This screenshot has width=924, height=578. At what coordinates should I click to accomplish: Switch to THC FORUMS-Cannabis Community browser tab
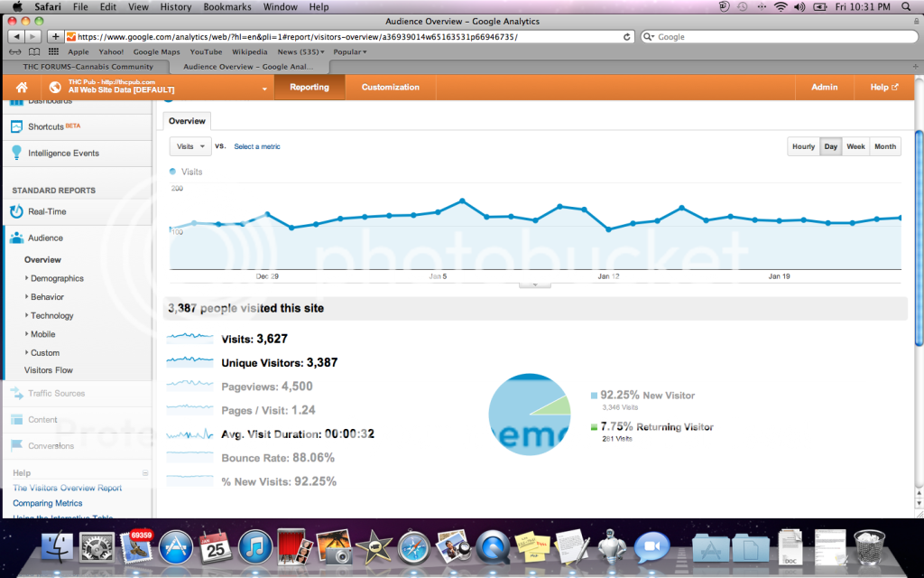pyautogui.click(x=88, y=67)
